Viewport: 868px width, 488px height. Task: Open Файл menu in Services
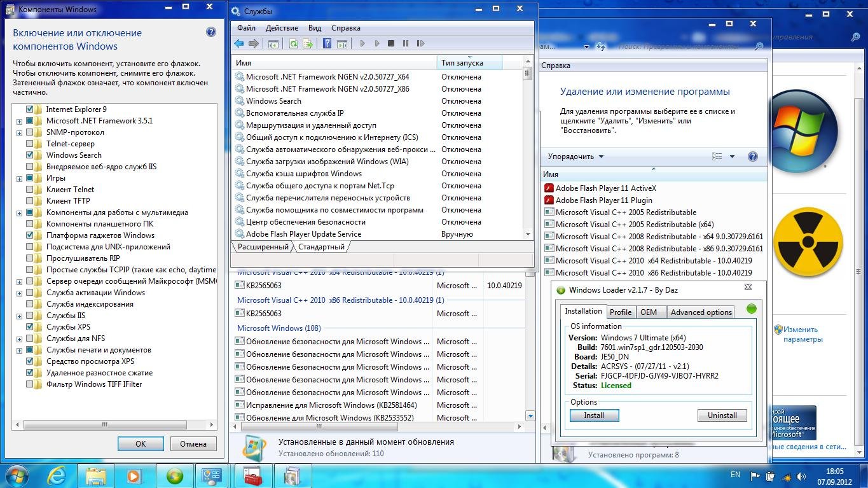click(x=246, y=28)
